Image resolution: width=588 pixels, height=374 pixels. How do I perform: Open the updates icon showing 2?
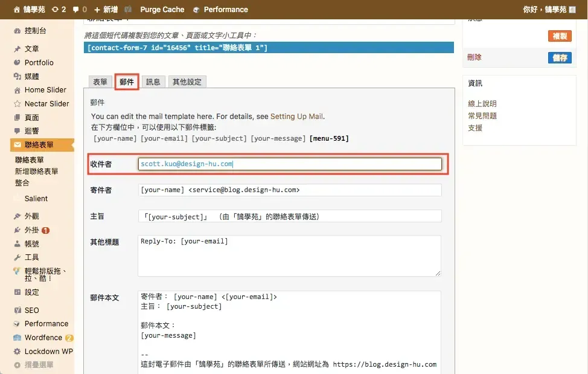[x=55, y=10]
